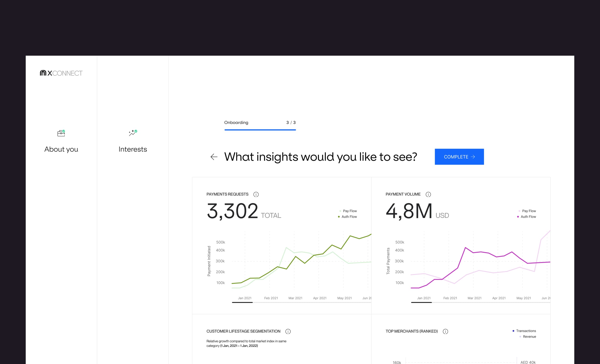Click the AED 40k axis value

[528, 362]
